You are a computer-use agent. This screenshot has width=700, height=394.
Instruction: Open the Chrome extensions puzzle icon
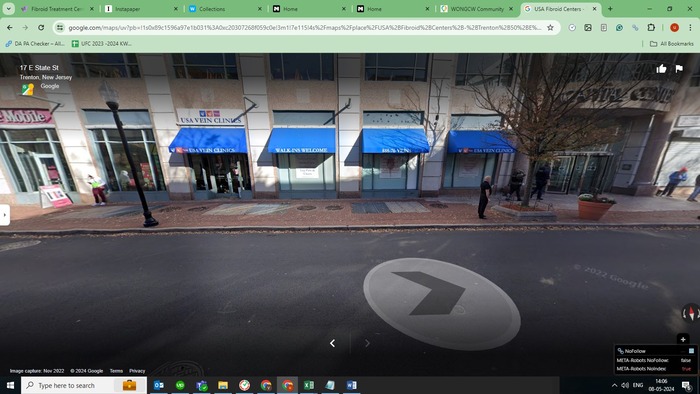point(651,28)
